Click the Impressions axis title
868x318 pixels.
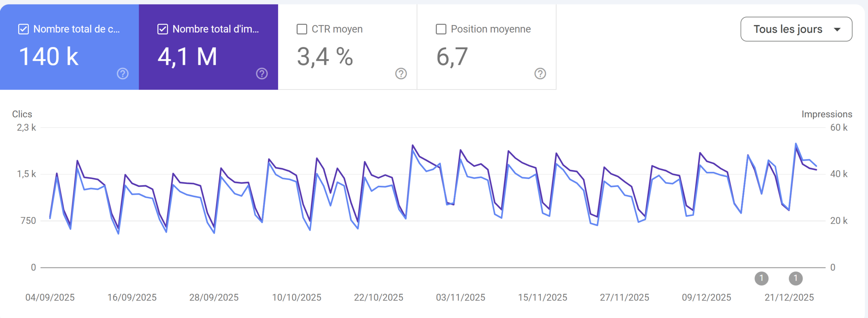click(x=827, y=114)
